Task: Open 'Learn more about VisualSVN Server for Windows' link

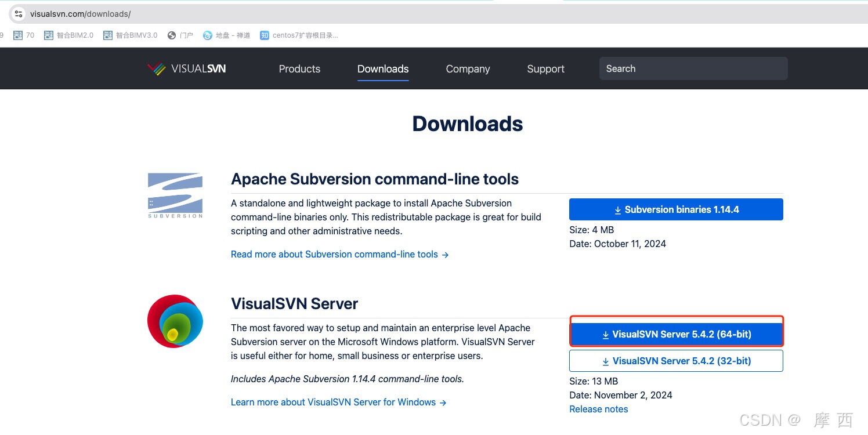Action: coord(339,402)
